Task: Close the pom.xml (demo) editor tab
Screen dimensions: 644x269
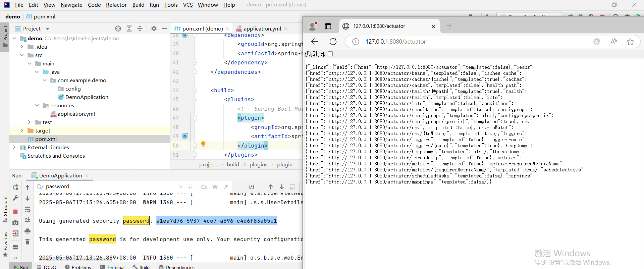Action: tap(228, 29)
